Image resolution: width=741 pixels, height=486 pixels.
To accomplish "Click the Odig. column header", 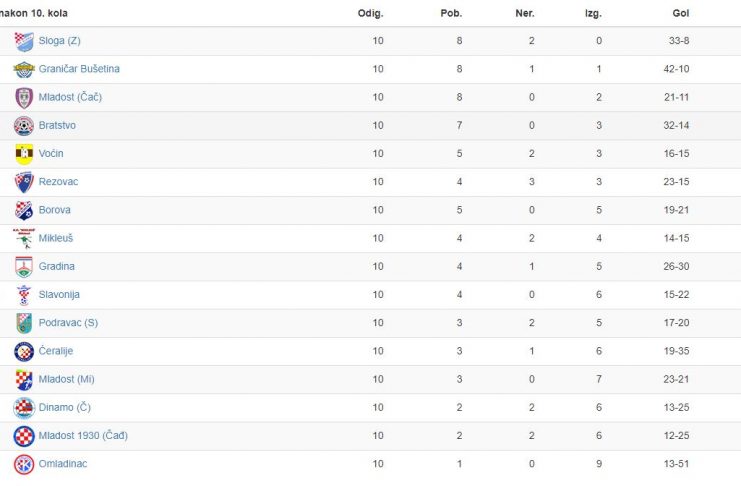I will [x=370, y=13].
